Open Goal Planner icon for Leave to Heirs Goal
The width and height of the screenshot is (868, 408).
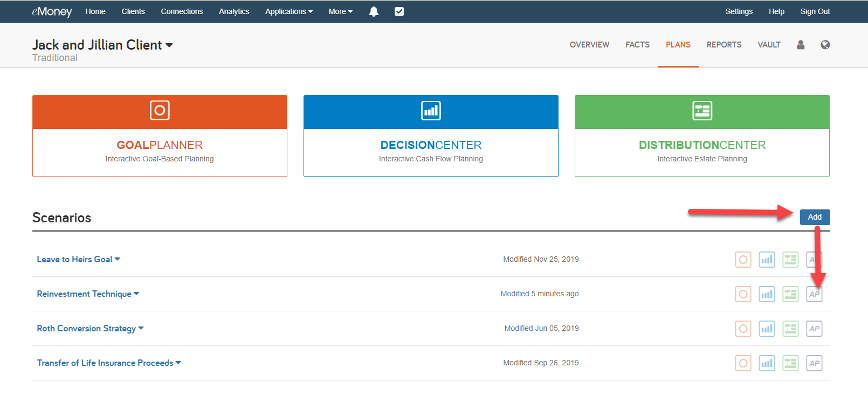743,260
